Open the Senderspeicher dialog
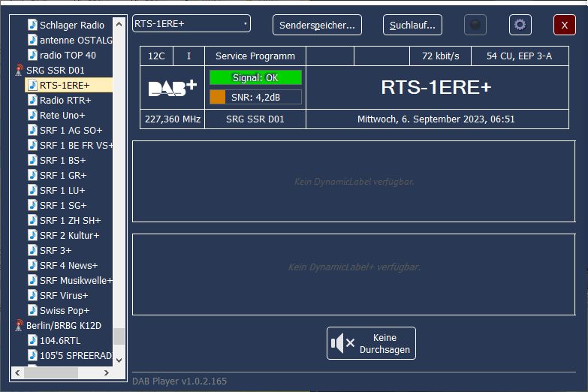This screenshot has height=392, width=588. pyautogui.click(x=317, y=25)
